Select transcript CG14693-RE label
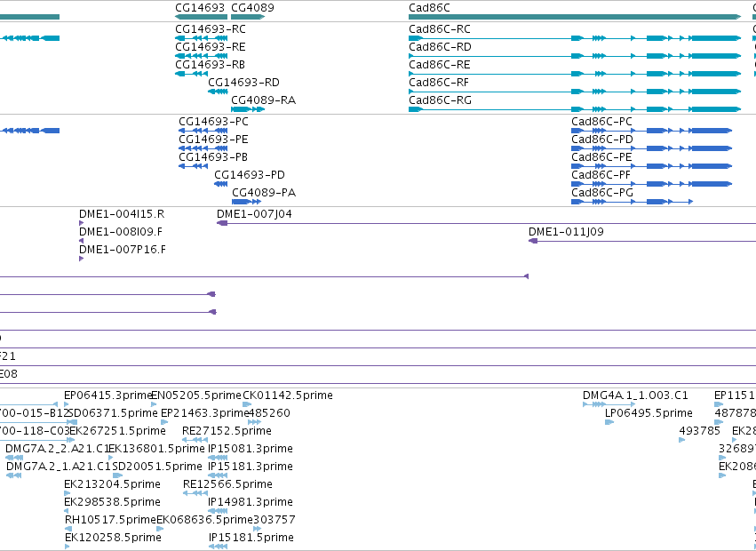This screenshot has height=551, width=756. click(x=211, y=47)
